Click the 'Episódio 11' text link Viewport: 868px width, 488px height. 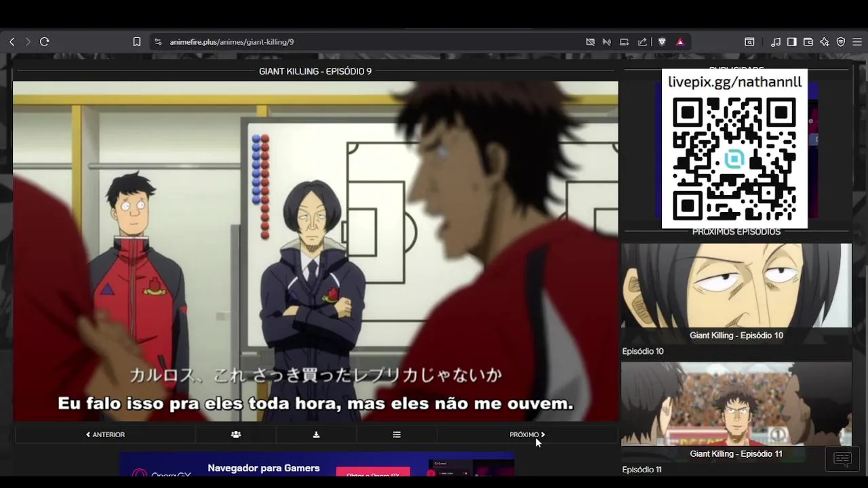pyautogui.click(x=642, y=470)
